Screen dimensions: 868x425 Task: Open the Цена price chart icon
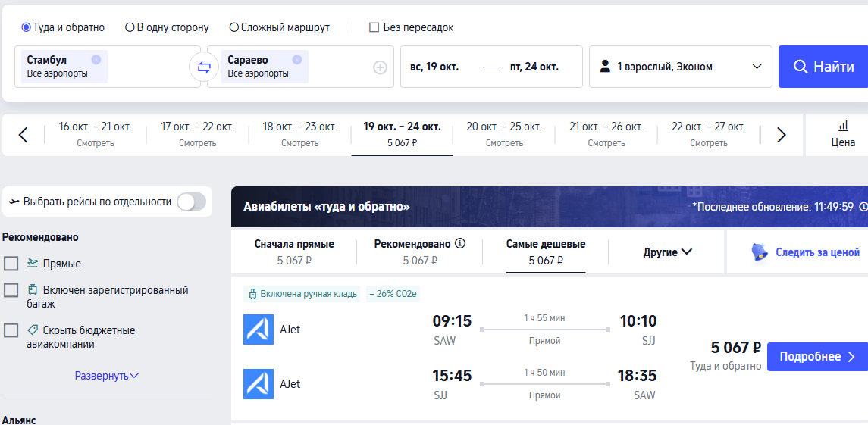[843, 135]
